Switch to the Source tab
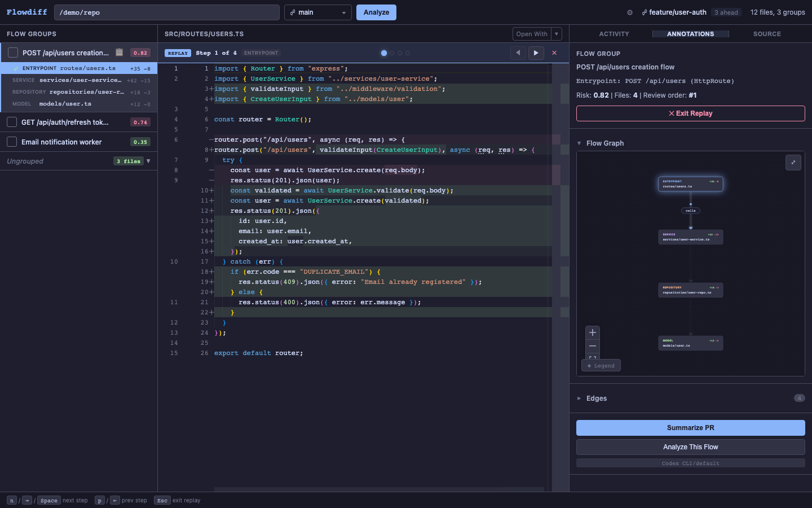This screenshot has height=508, width=812. pos(767,34)
